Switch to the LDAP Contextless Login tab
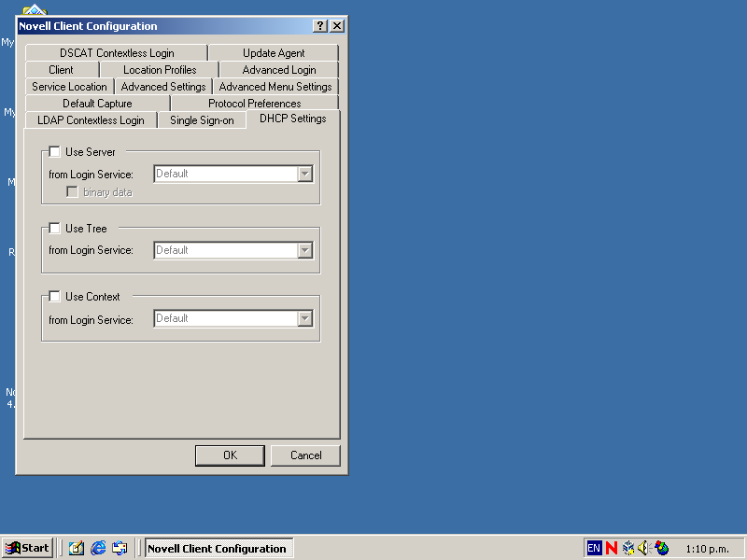747x560 pixels. tap(91, 120)
